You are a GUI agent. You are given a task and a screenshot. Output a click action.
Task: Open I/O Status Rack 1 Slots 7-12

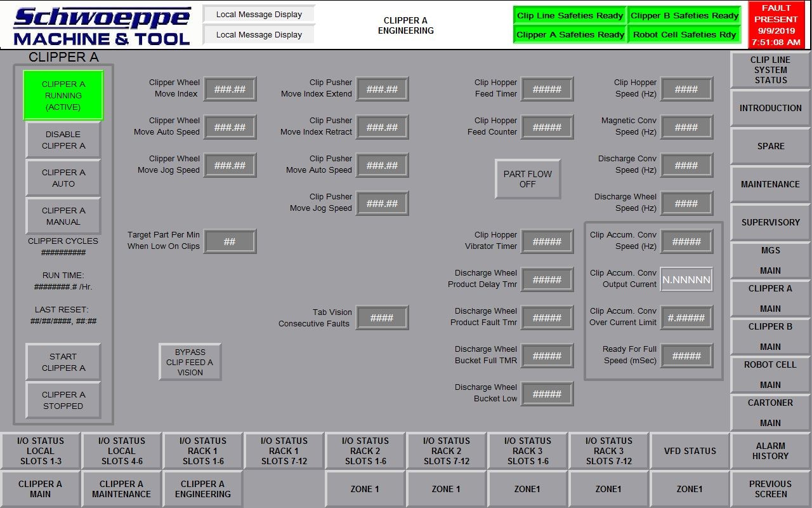[284, 451]
